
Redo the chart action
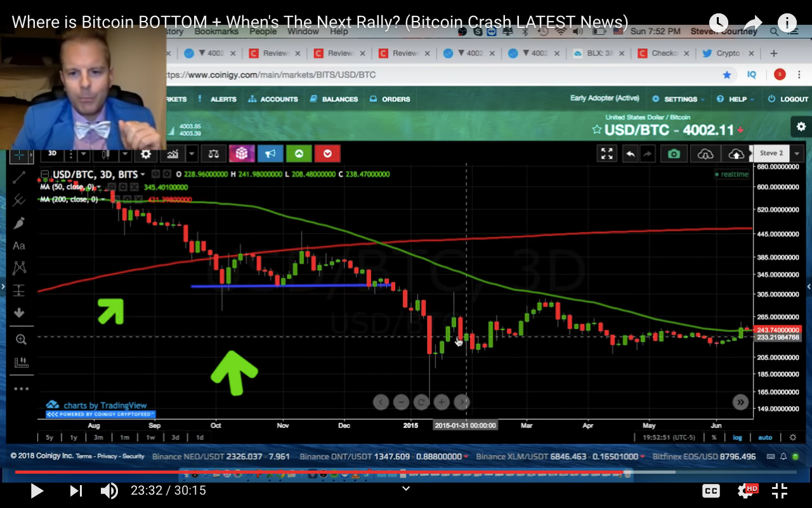648,154
